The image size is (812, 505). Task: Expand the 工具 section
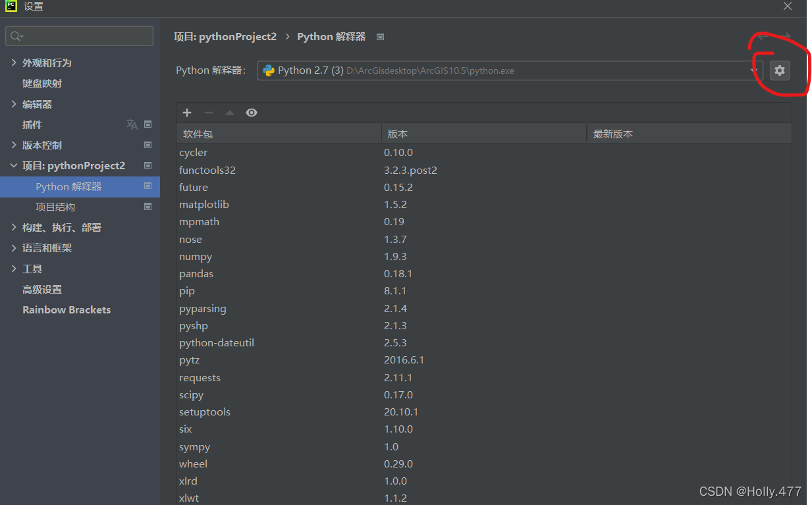[14, 269]
